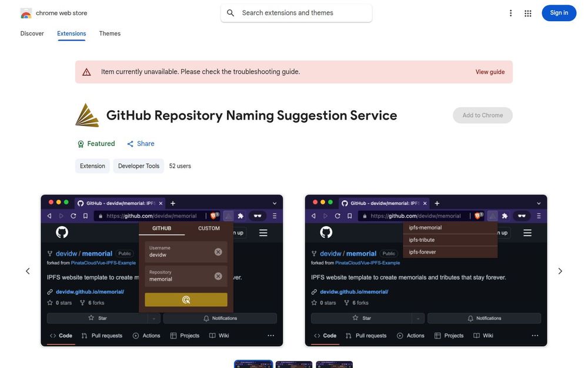Click the Chrome Web Store logo

[26, 14]
